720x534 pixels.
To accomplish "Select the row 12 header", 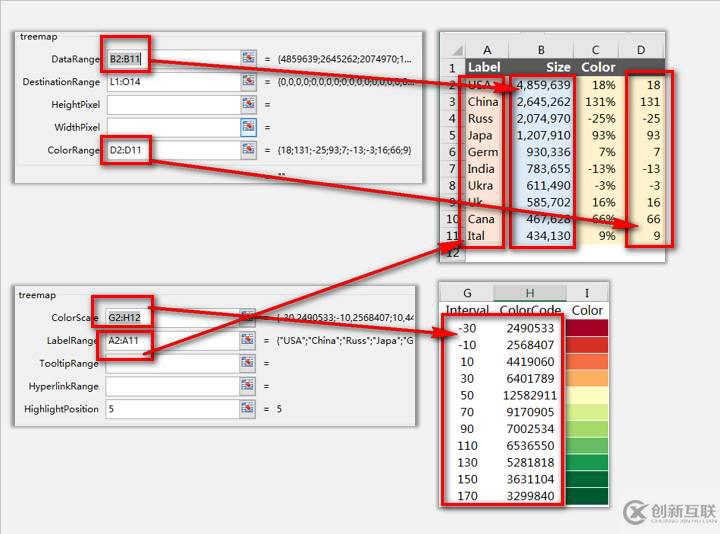I will (x=451, y=254).
